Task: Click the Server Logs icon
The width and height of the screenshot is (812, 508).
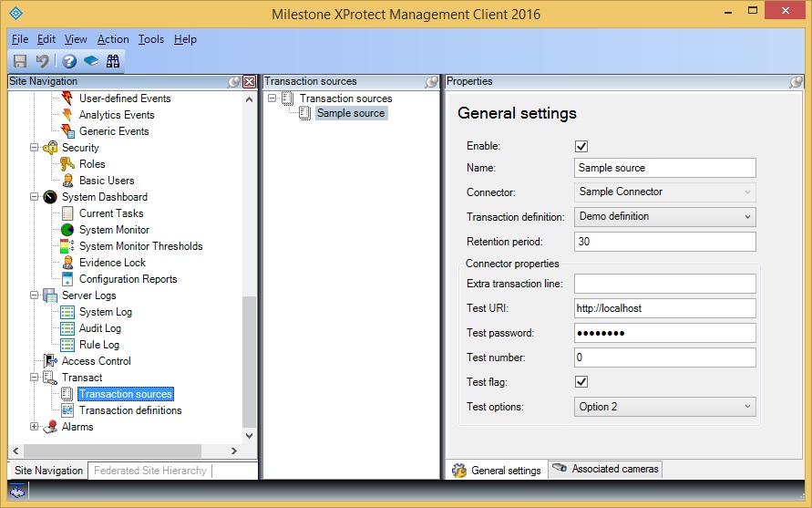Action: click(50, 295)
